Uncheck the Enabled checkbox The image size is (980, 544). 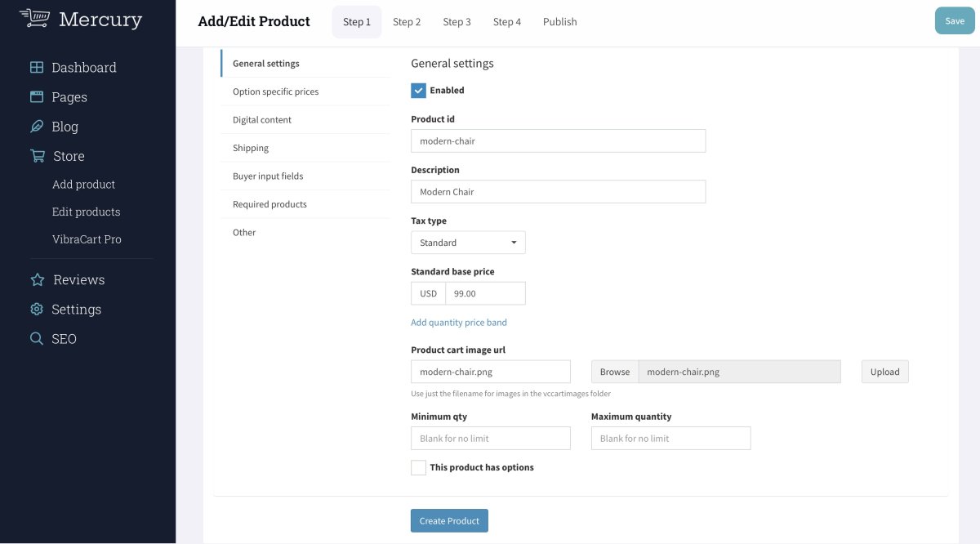point(418,91)
